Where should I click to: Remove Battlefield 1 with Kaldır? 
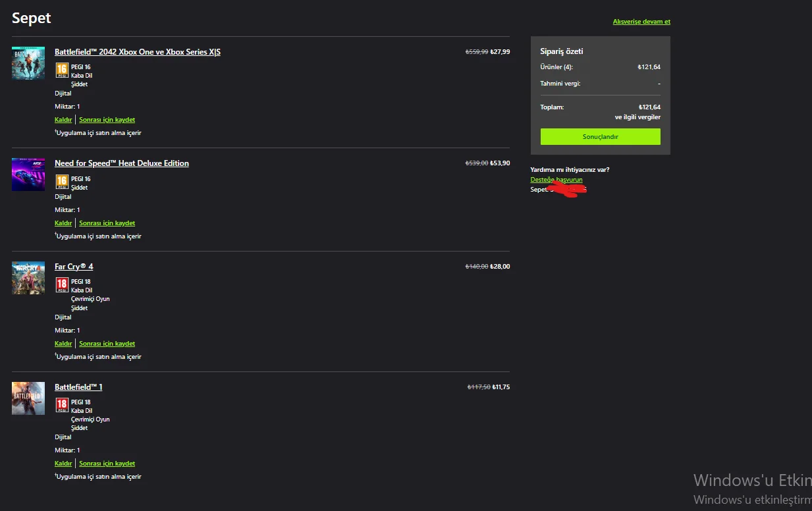click(63, 464)
